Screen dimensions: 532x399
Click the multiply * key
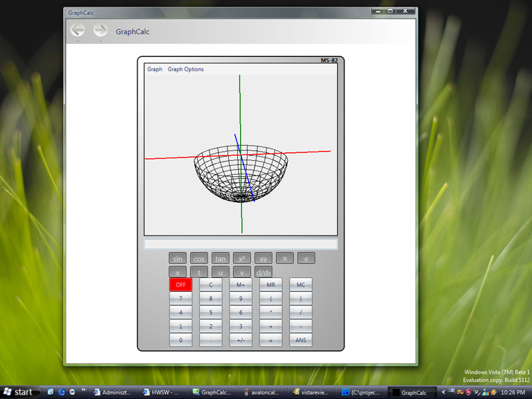(271, 313)
